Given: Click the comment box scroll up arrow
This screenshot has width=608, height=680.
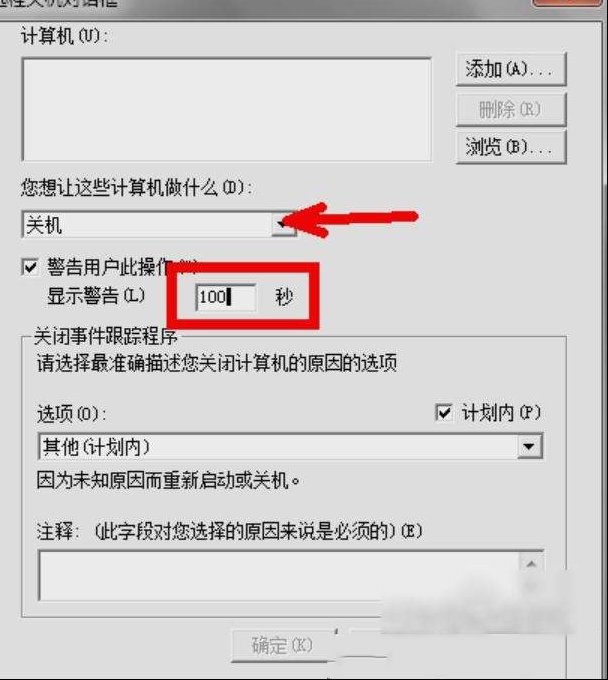Looking at the screenshot, I should pos(531,564).
